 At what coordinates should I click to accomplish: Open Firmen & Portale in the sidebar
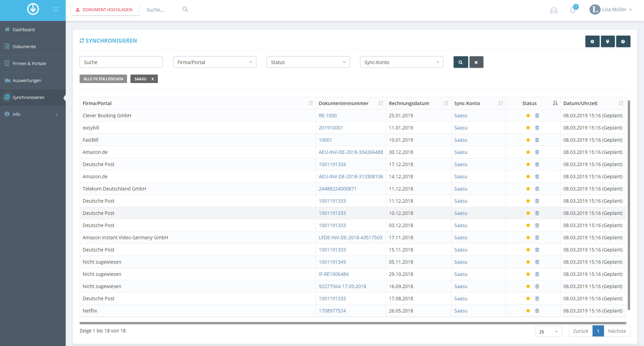coord(33,63)
